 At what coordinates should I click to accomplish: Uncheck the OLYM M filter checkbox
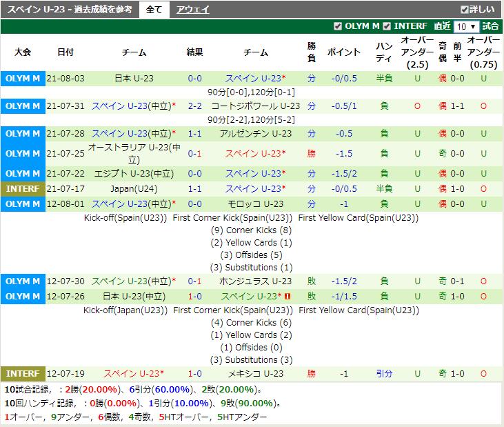click(x=338, y=26)
